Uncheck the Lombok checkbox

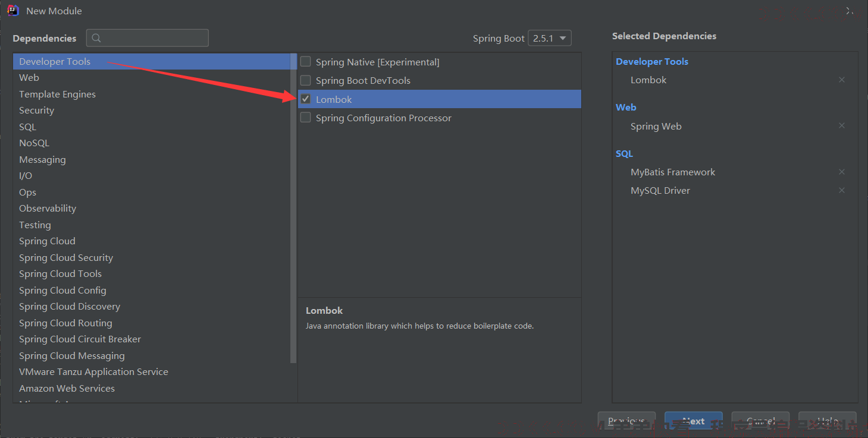306,99
